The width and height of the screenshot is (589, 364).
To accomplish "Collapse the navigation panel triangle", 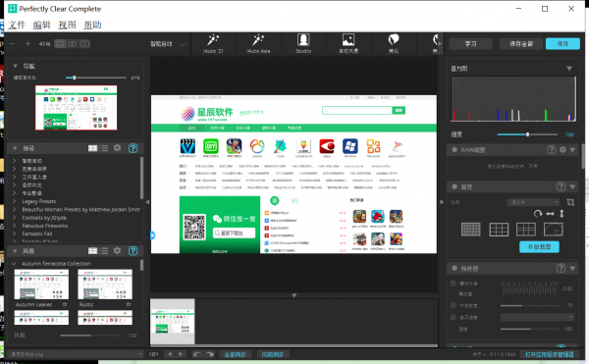I will (16, 66).
